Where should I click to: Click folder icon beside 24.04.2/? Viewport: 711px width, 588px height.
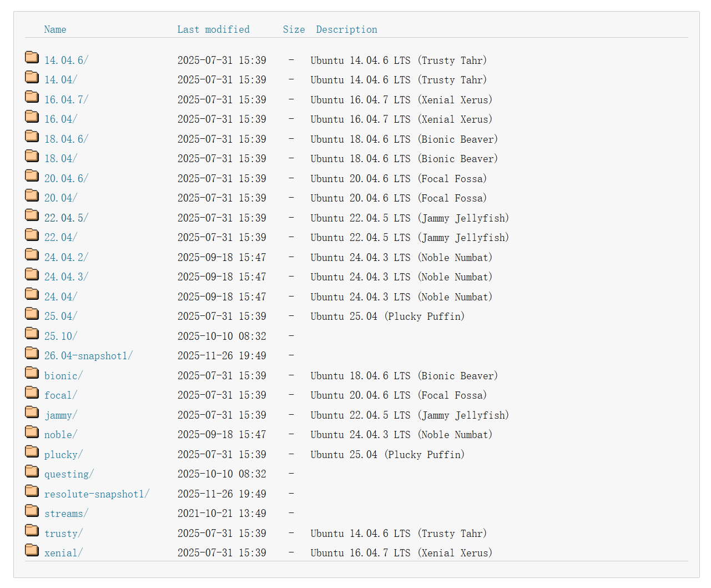(x=32, y=254)
